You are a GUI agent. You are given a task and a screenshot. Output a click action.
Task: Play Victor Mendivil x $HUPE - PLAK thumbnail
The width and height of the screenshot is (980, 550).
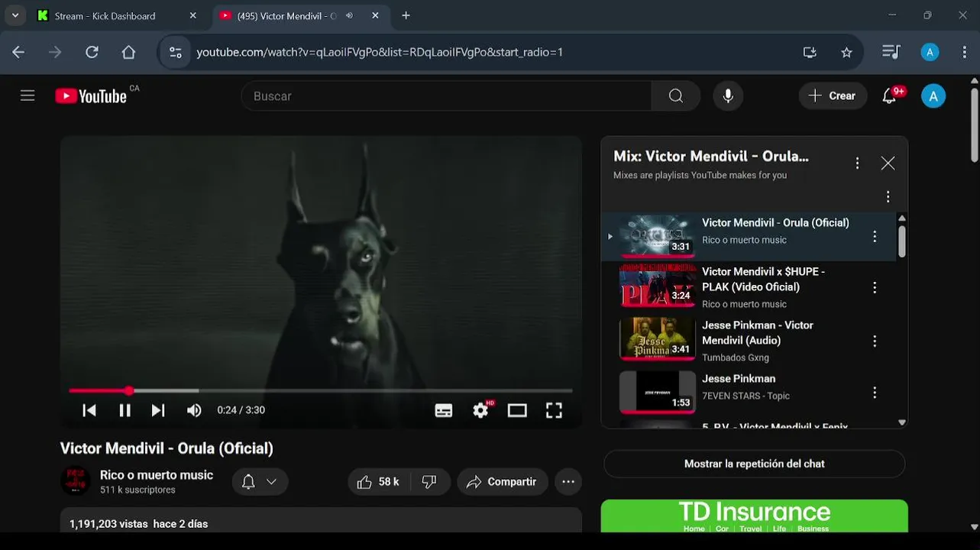[658, 286]
